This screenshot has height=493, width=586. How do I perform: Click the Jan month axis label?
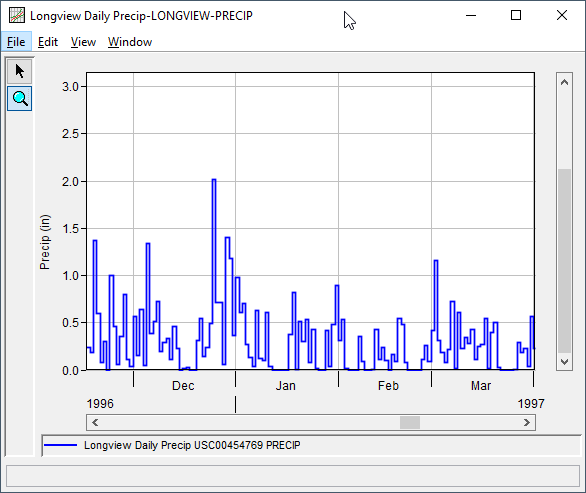(286, 385)
